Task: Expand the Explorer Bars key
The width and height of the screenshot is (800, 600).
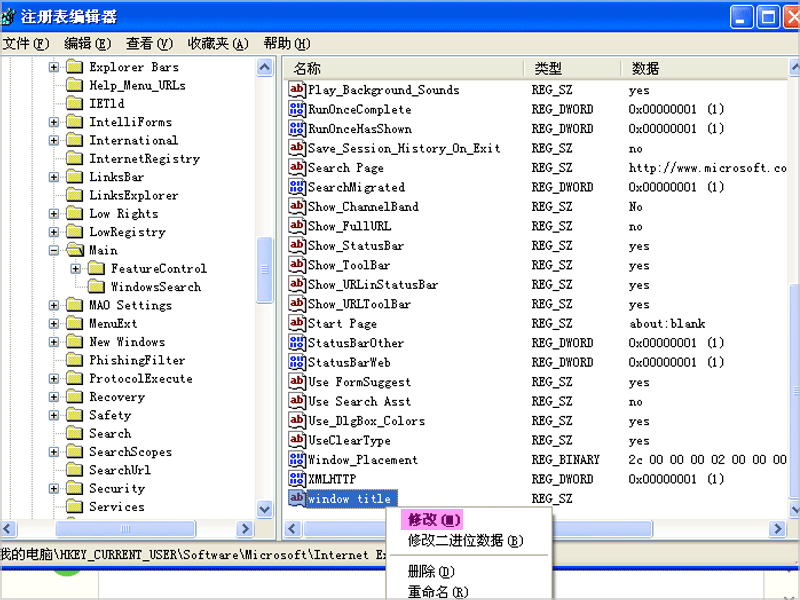Action: 54,67
